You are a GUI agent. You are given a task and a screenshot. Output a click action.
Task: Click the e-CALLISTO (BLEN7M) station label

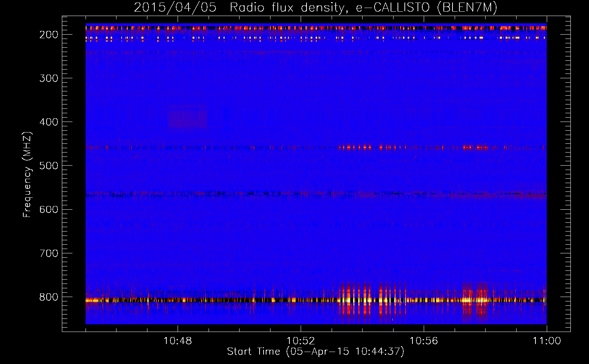[x=427, y=8]
